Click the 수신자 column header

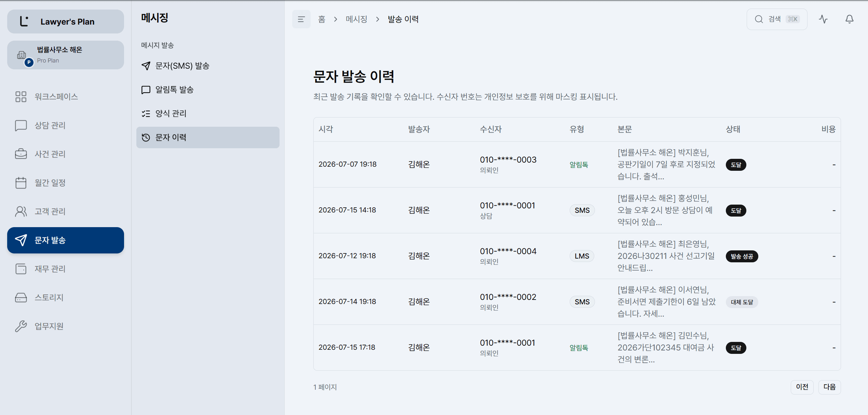[491, 129]
